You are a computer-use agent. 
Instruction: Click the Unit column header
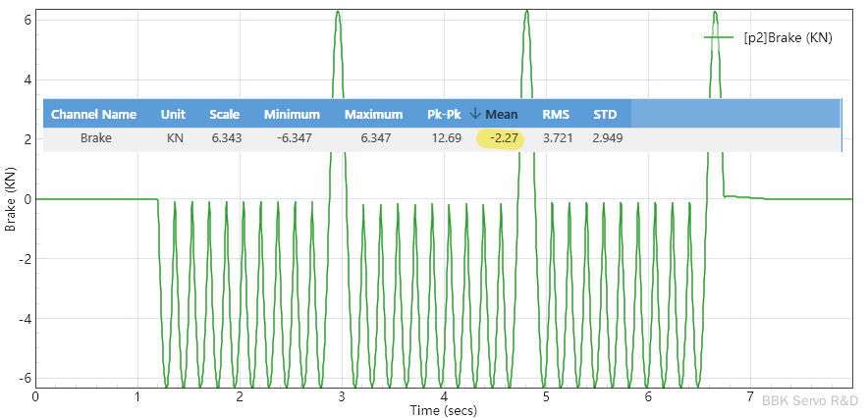pyautogui.click(x=173, y=114)
